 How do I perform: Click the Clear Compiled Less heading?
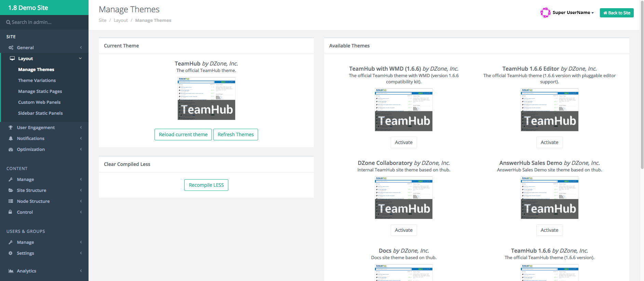[x=127, y=164]
